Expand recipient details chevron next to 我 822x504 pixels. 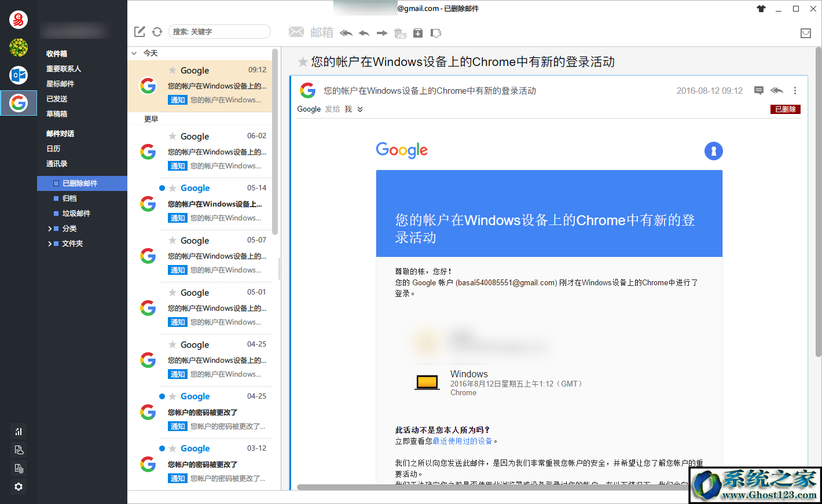[360, 109]
